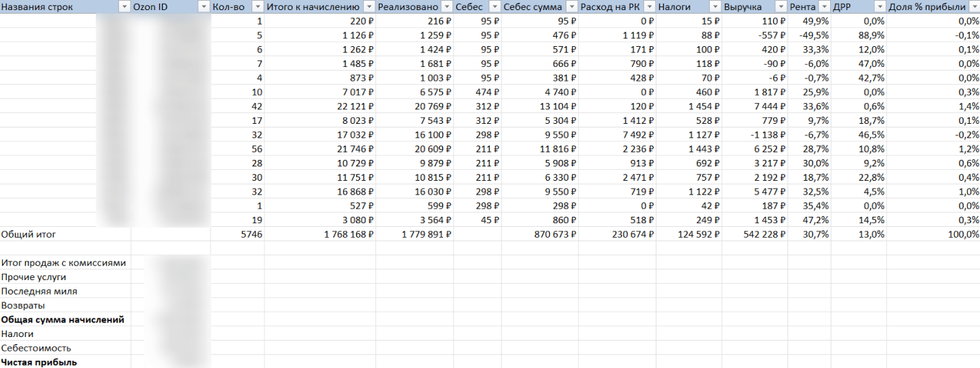This screenshot has height=368, width=980.
Task: Select the Возвраты row label
Action: [23, 305]
